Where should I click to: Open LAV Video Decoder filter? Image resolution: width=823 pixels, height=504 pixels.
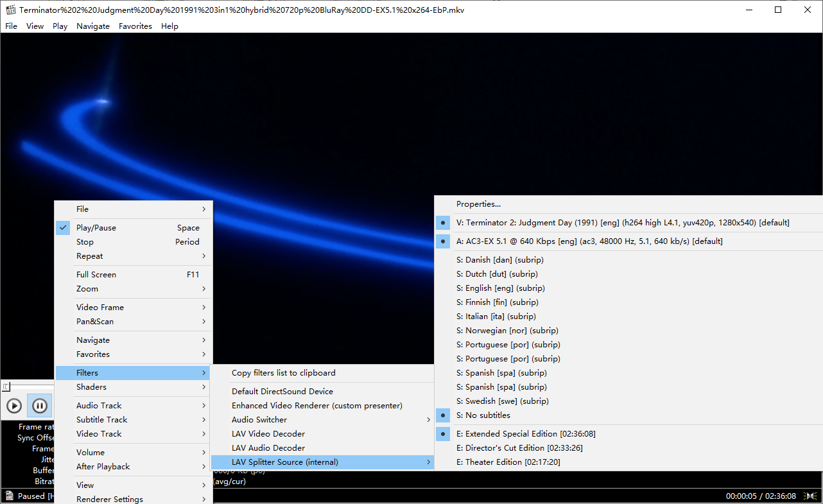(268, 434)
